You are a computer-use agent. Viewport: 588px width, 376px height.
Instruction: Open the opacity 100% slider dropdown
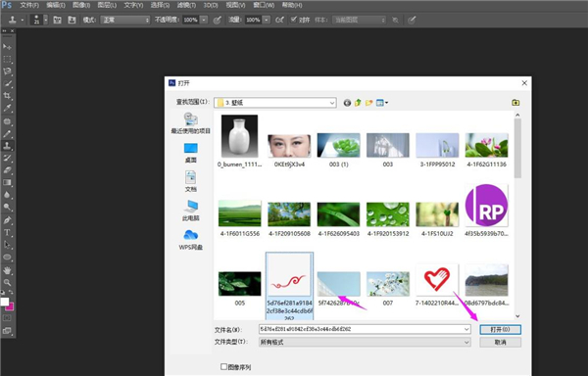tap(204, 20)
